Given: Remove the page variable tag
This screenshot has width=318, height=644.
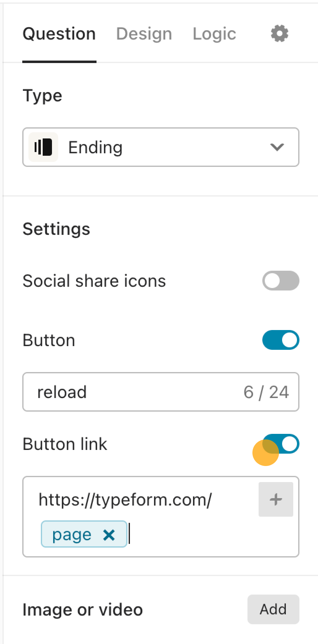Looking at the screenshot, I should point(109,535).
